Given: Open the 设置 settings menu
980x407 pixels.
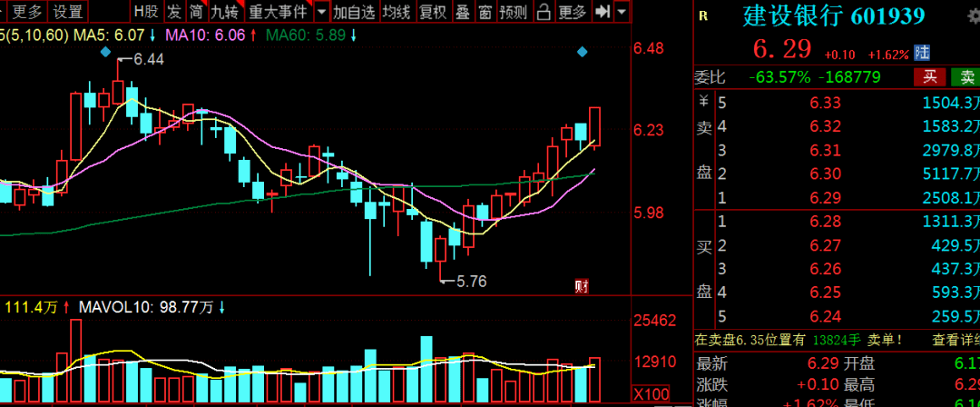Looking at the screenshot, I should coord(68,11).
